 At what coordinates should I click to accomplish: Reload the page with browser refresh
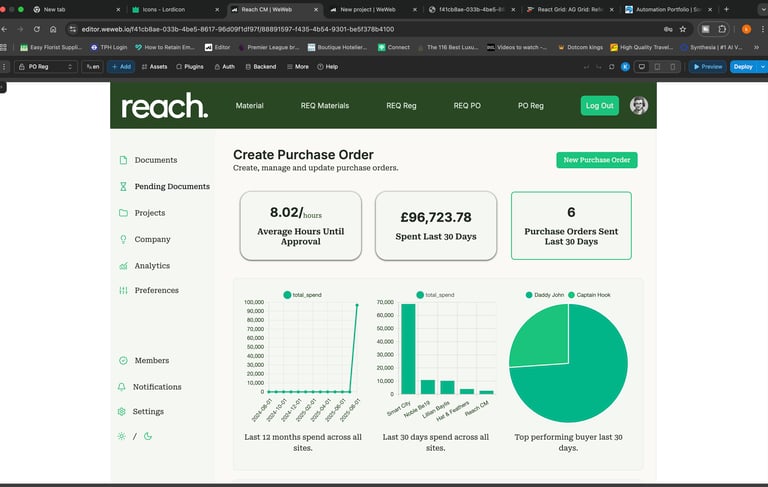click(x=36, y=29)
